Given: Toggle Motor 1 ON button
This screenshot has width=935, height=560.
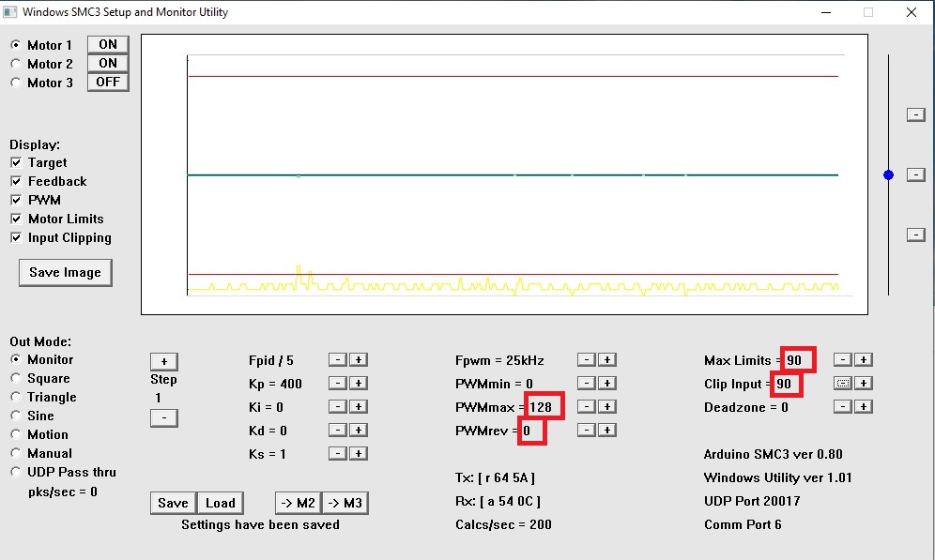Looking at the screenshot, I should click(x=108, y=45).
